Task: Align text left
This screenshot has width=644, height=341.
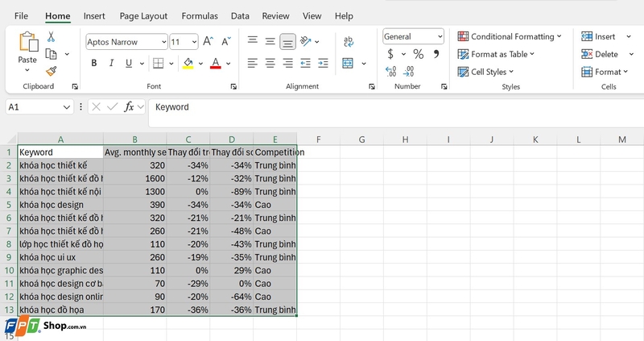Action: point(253,64)
